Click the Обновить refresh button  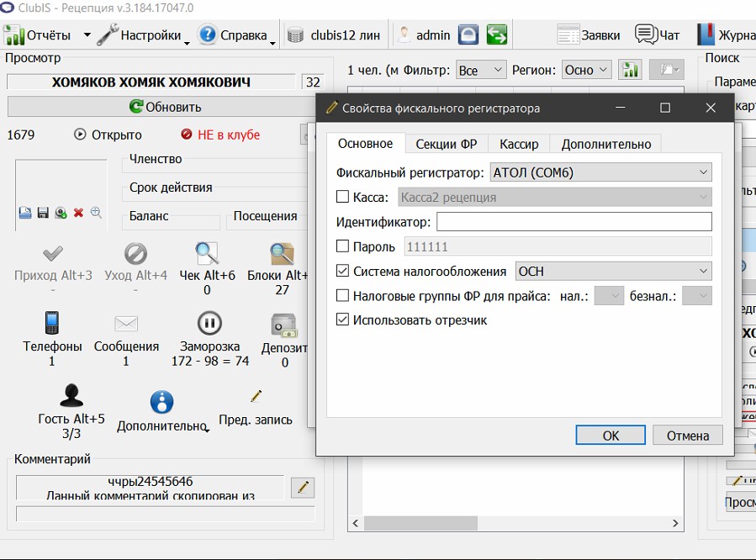[x=165, y=107]
